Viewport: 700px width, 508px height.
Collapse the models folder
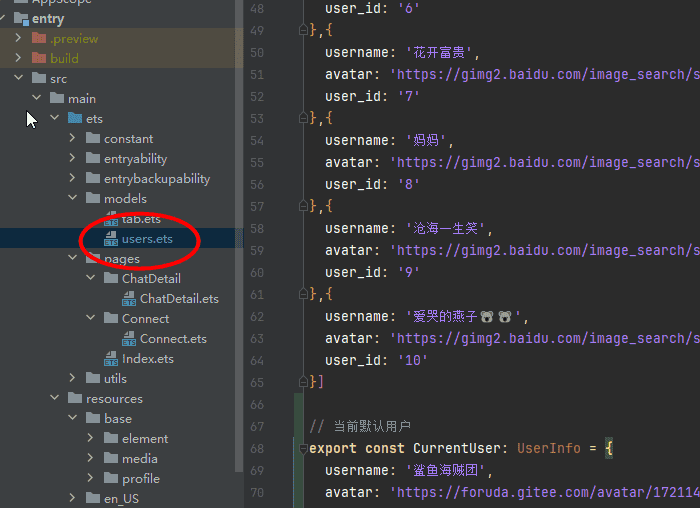pyautogui.click(x=73, y=199)
